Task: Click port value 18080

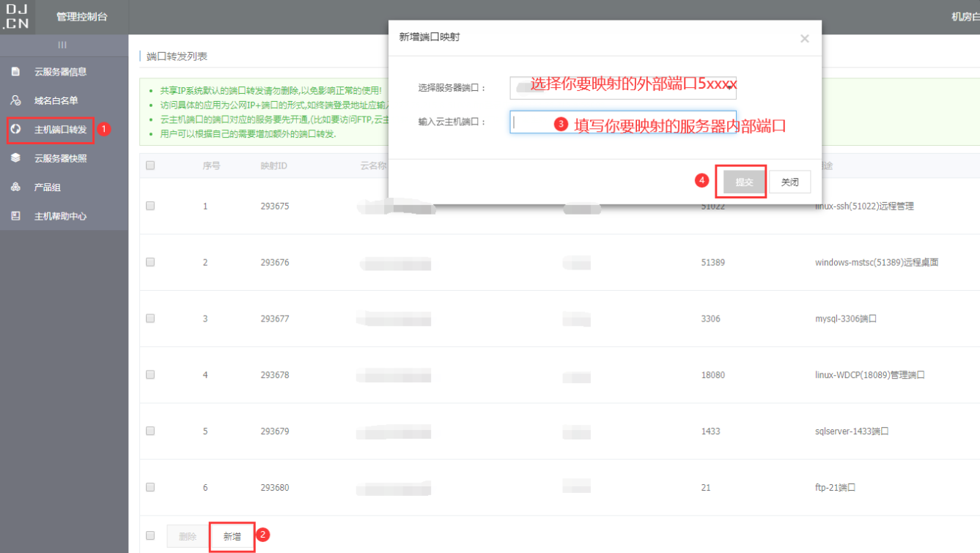Action: pyautogui.click(x=713, y=375)
